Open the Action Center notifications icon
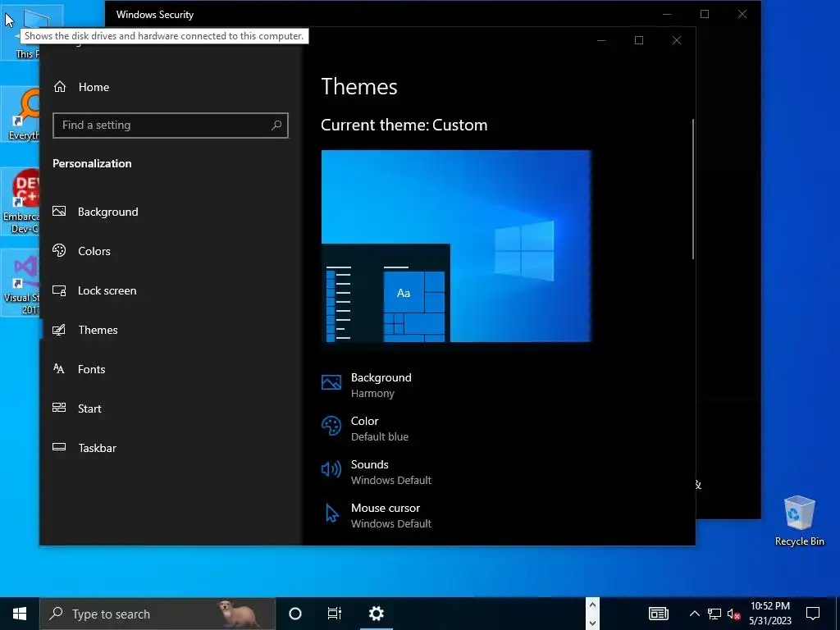 coord(813,614)
